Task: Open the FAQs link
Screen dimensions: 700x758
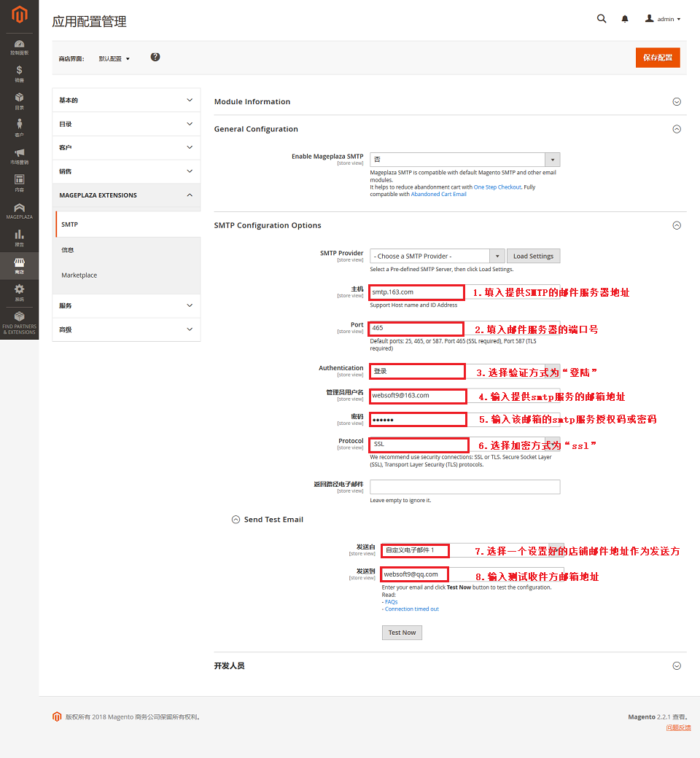Action: (391, 602)
